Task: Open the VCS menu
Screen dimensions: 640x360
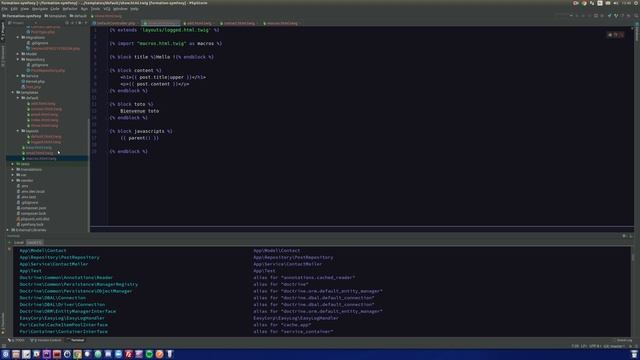Action: click(x=107, y=9)
